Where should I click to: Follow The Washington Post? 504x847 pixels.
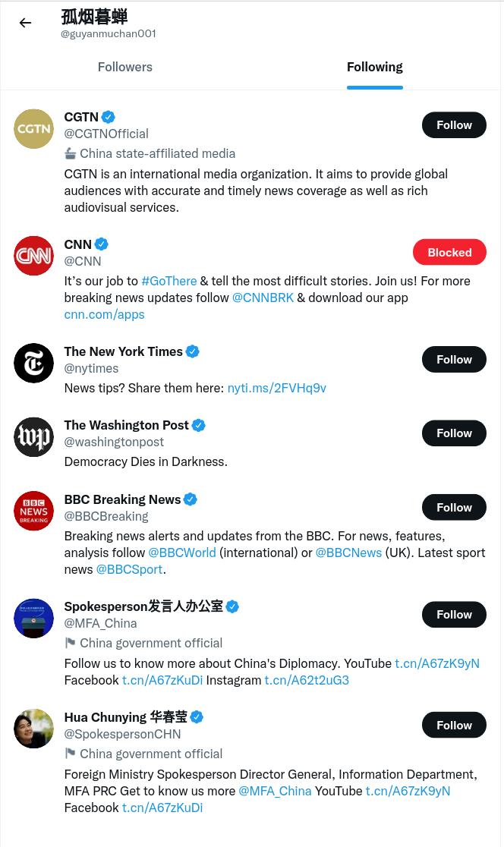point(455,433)
